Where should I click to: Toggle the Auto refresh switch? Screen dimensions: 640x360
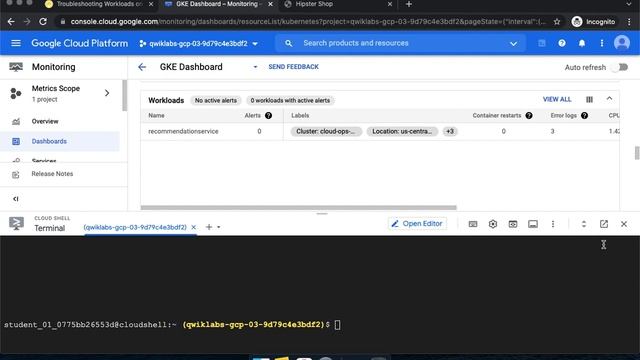coord(620,67)
